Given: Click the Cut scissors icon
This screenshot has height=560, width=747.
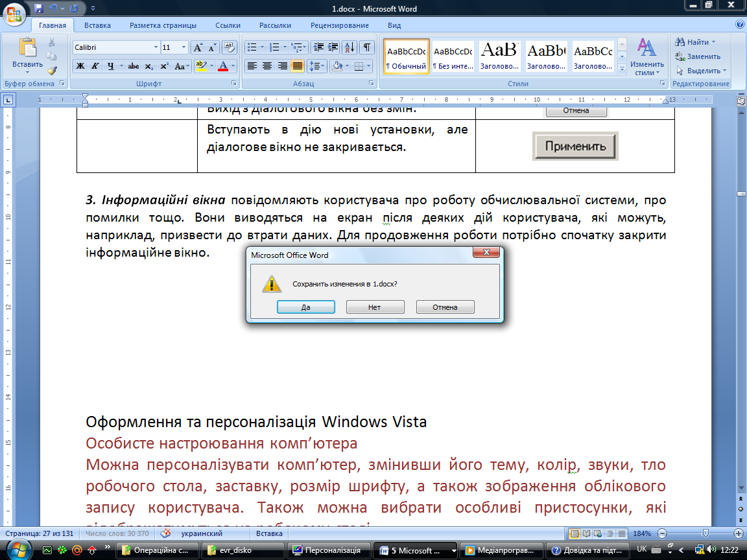Looking at the screenshot, I should point(51,43).
